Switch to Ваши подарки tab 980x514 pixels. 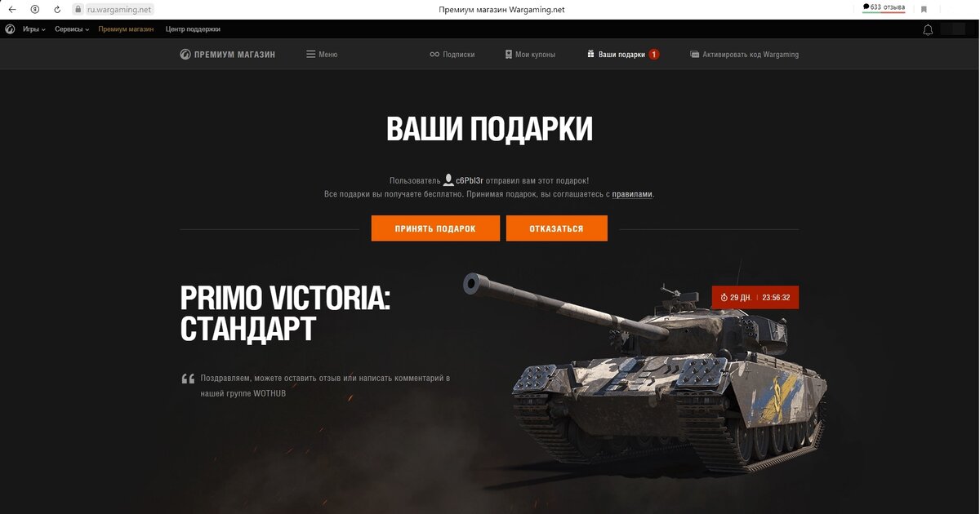point(622,55)
